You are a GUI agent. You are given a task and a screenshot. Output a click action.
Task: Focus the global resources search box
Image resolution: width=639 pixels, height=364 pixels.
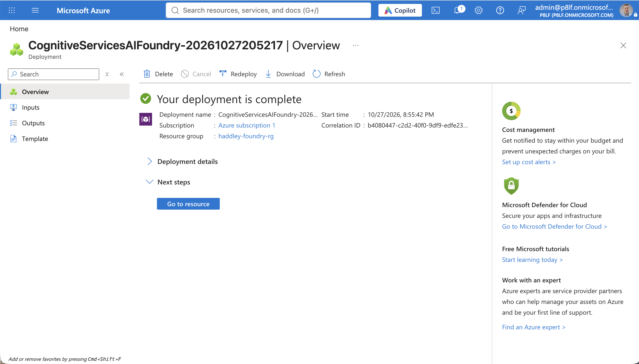[x=268, y=10]
